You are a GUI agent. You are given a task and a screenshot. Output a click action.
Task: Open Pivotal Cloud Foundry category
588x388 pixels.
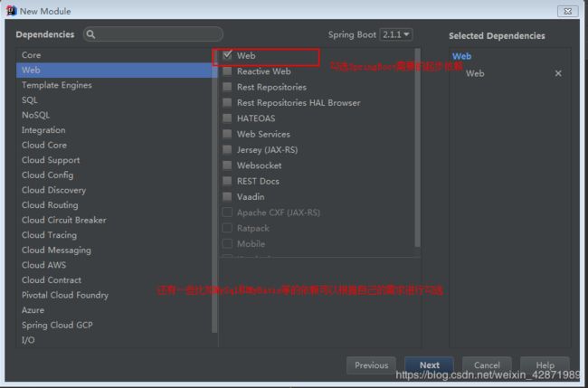point(114,295)
